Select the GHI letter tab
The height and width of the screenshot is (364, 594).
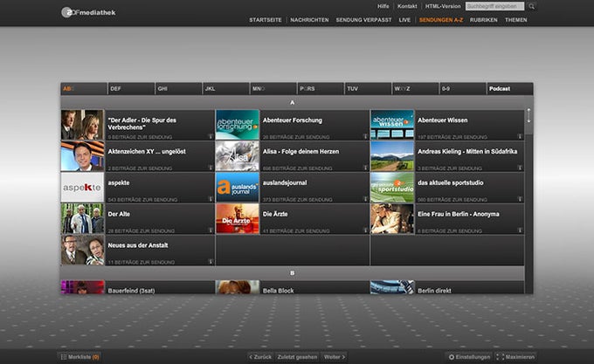(x=178, y=89)
